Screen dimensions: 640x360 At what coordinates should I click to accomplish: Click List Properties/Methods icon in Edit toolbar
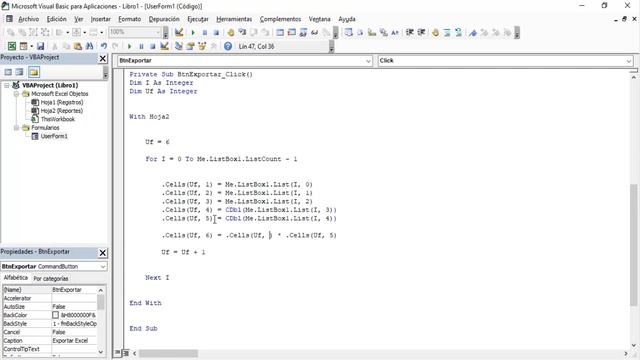(348, 32)
